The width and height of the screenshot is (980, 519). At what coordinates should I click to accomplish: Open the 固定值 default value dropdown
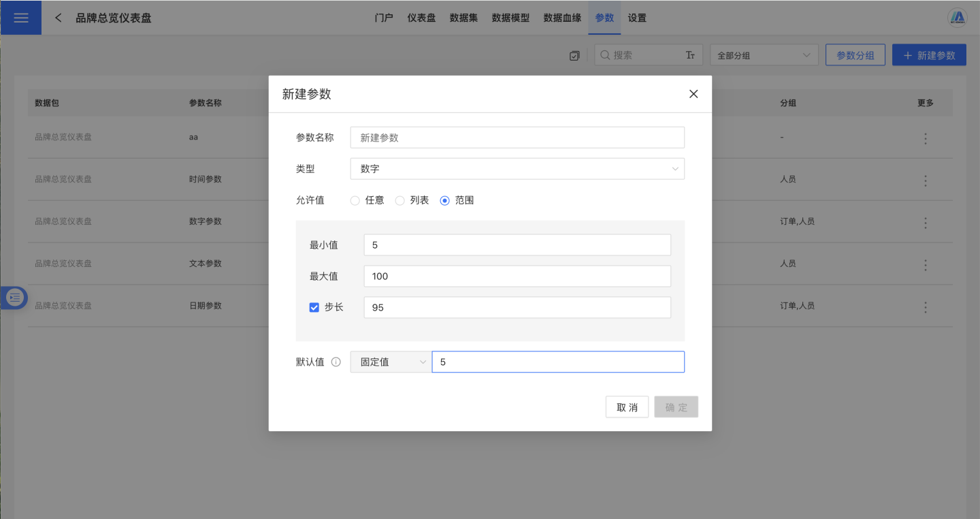(391, 362)
